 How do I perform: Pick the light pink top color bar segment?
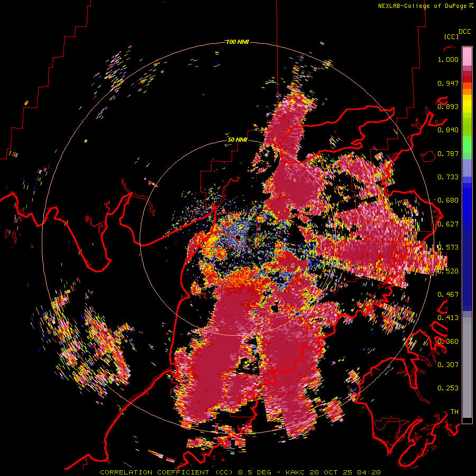(x=467, y=56)
